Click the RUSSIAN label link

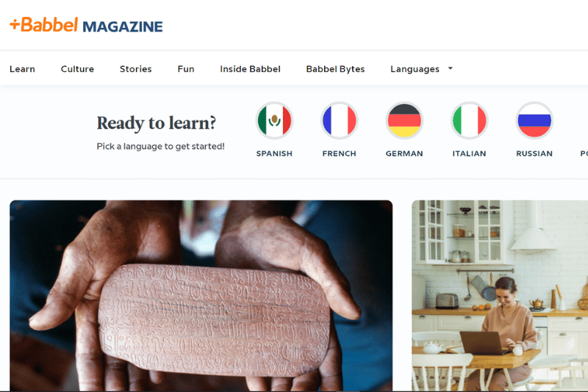point(534,153)
